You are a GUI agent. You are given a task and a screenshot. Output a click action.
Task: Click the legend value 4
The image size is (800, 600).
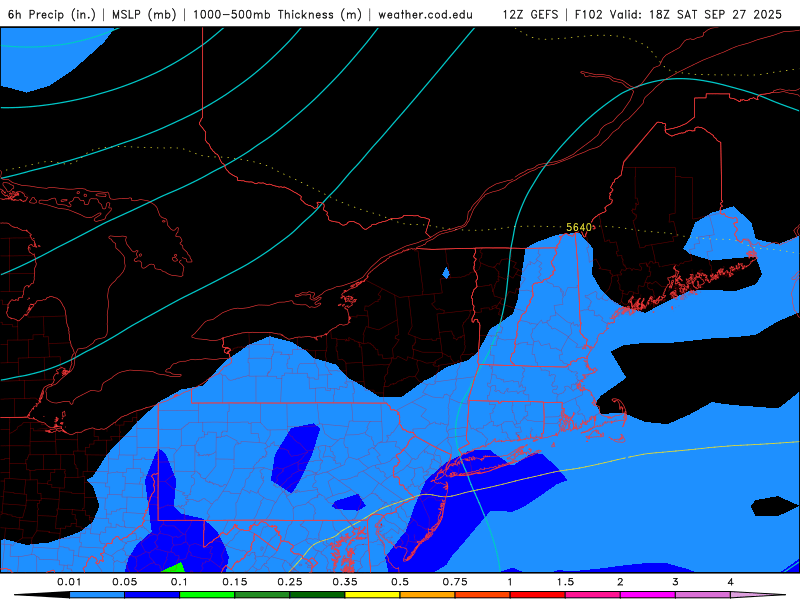tap(731, 582)
